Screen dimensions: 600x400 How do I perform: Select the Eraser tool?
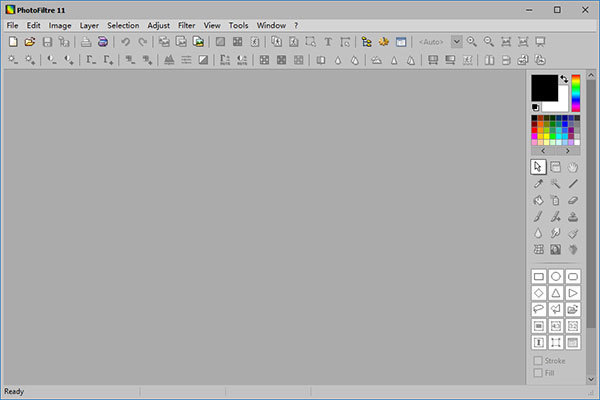pyautogui.click(x=572, y=201)
